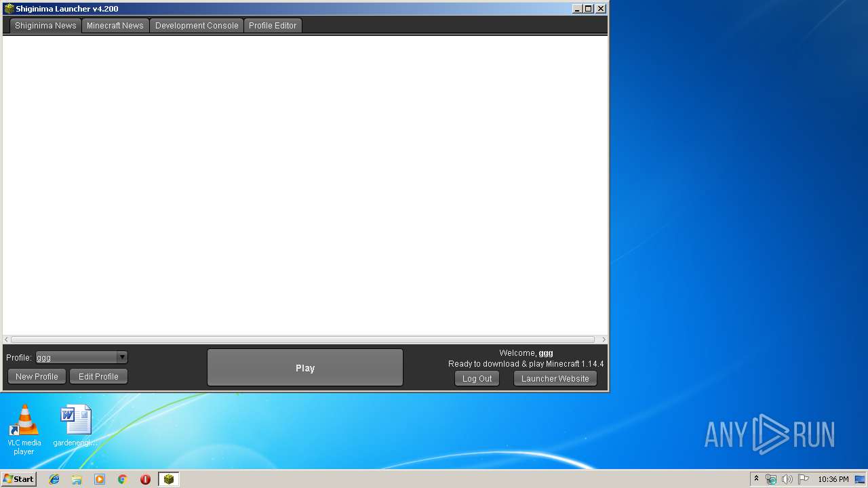Viewport: 868px width, 488px height.
Task: Click the Ready to download Minecraft 1.14.4 text
Action: point(526,364)
